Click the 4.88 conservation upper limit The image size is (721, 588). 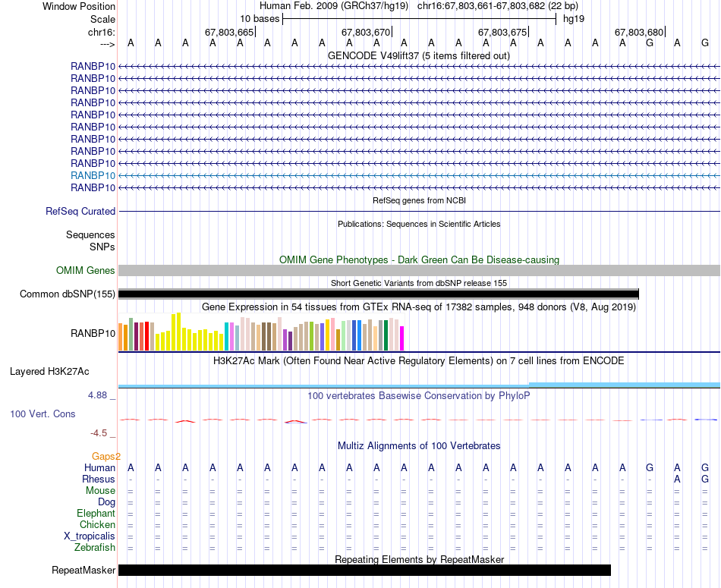[x=97, y=395]
